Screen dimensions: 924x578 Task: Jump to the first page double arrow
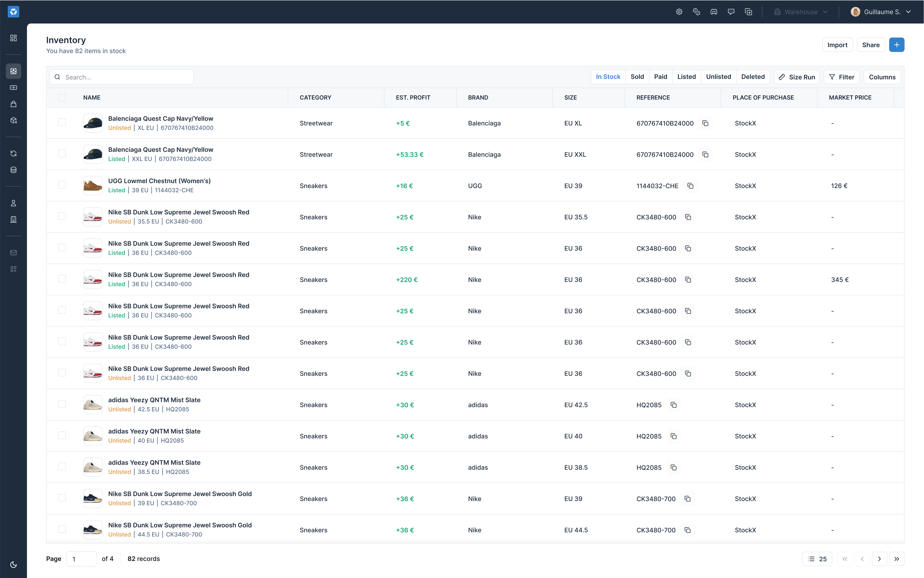click(x=845, y=559)
